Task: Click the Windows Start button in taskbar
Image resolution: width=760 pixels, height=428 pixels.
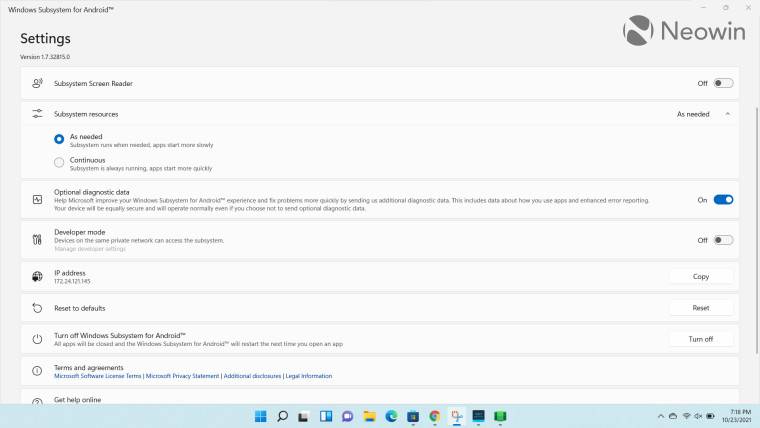Action: coord(261,416)
